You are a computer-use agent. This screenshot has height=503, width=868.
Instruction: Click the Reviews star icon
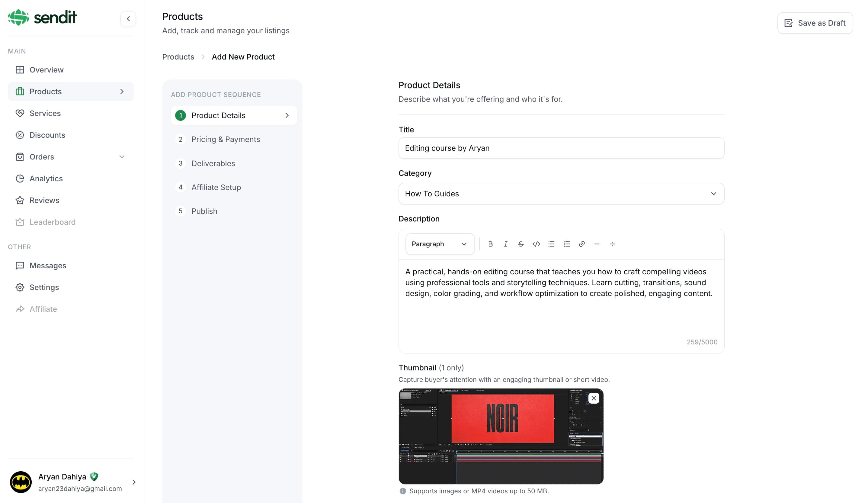20,200
